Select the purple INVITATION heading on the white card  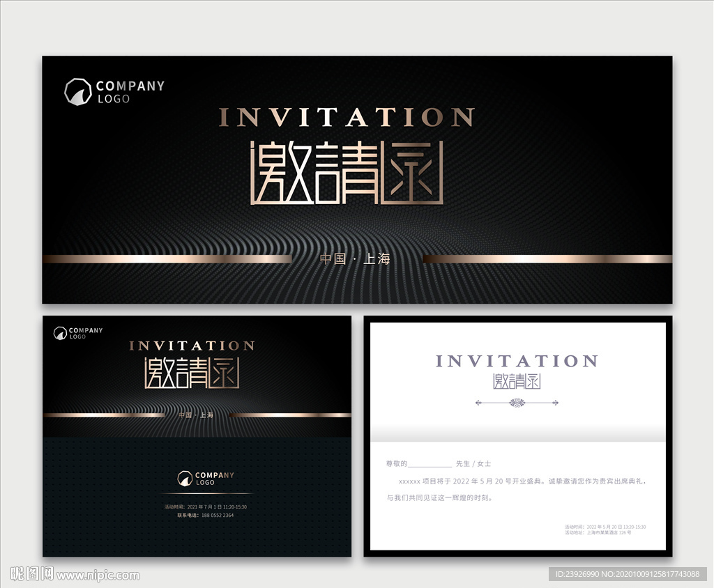[517, 361]
